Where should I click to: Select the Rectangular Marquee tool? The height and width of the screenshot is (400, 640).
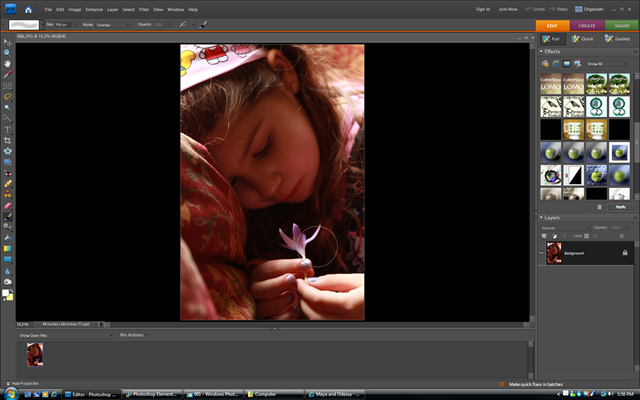[x=7, y=86]
